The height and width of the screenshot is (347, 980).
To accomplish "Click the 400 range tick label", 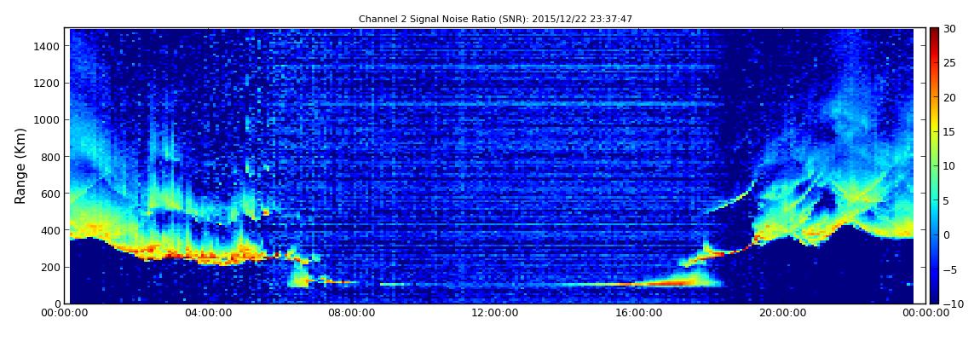I will click(50, 231).
